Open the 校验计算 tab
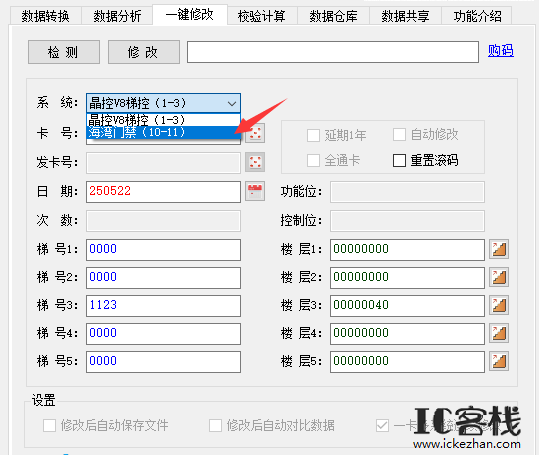 pyautogui.click(x=262, y=16)
